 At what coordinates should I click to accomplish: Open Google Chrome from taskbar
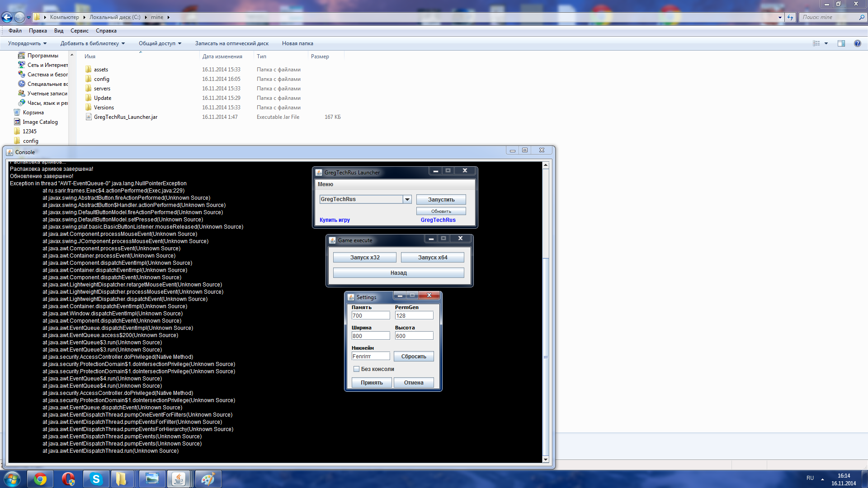click(x=40, y=479)
